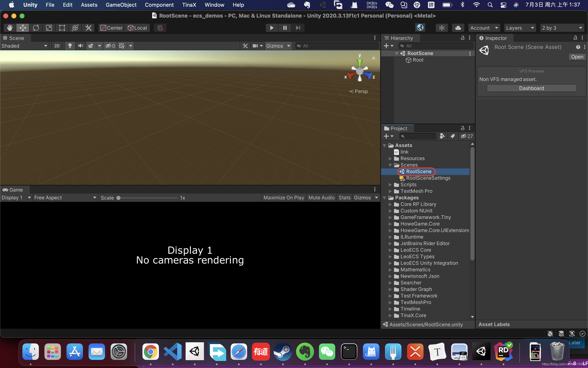Viewport: 588px width, 368px height.
Task: Toggle scene grid visibility
Action: 122,46
